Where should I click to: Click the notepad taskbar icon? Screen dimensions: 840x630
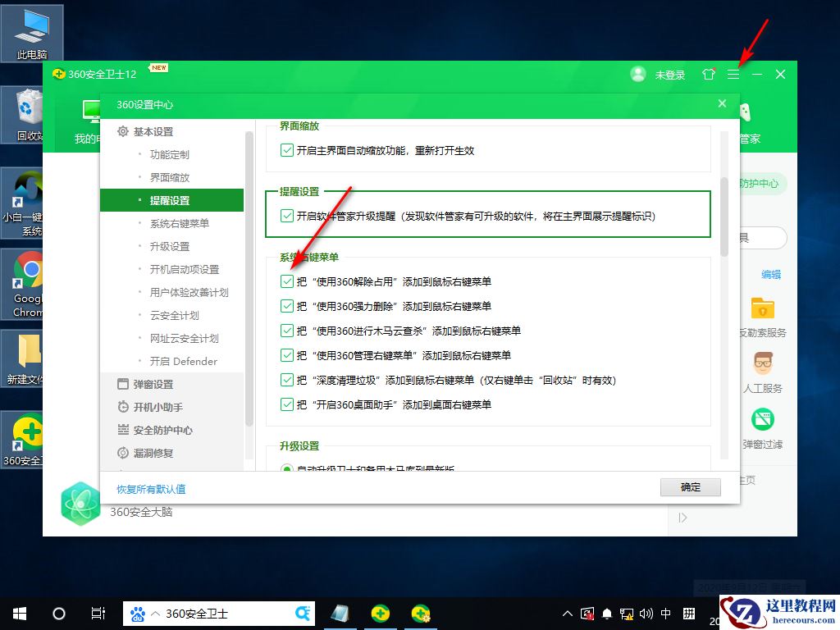340,614
